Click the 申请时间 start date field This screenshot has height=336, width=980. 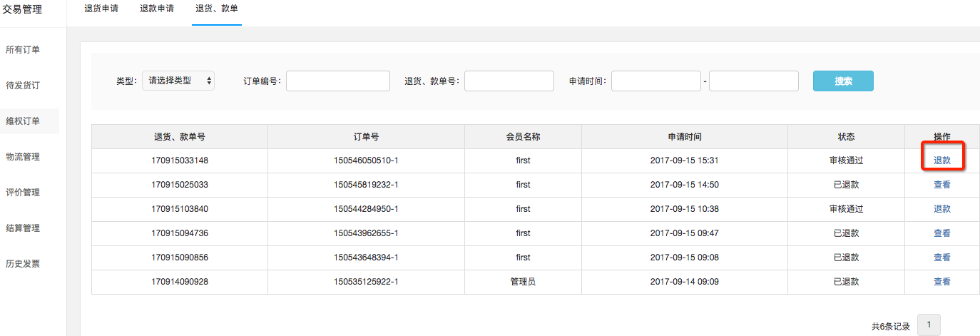pos(656,81)
